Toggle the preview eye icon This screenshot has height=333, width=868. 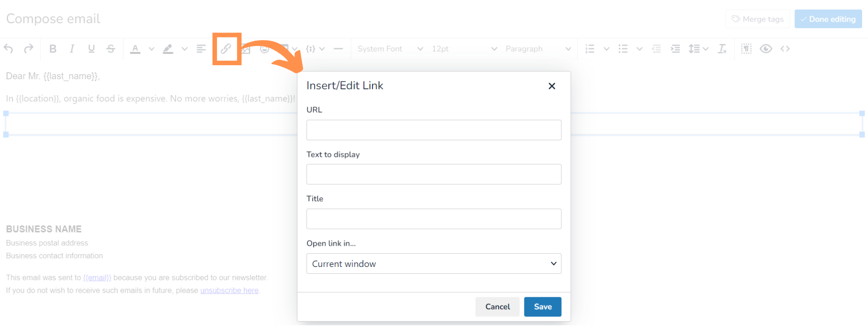click(x=766, y=49)
